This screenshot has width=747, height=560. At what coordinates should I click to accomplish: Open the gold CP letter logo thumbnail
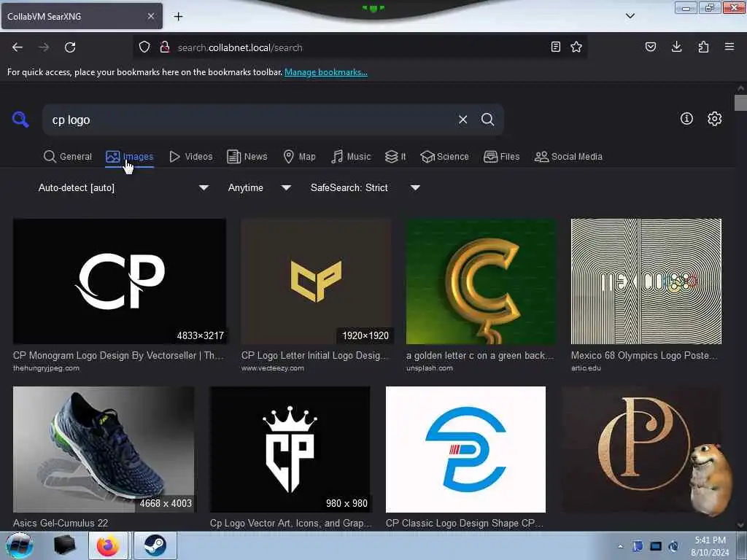(x=317, y=281)
